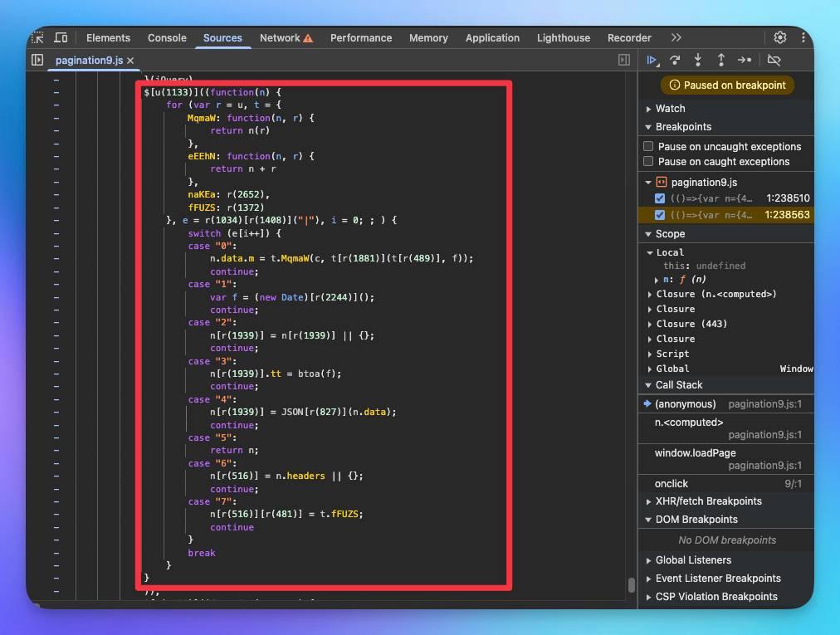Screen dimensions: 840x635
Task: Select the Sources tab
Action: (222, 38)
